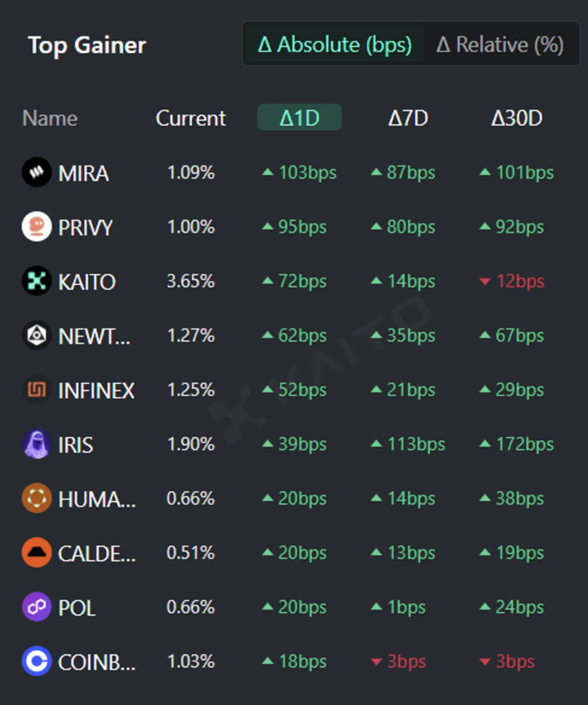Click the MIRA token icon
The width and height of the screenshot is (588, 705).
click(x=36, y=172)
